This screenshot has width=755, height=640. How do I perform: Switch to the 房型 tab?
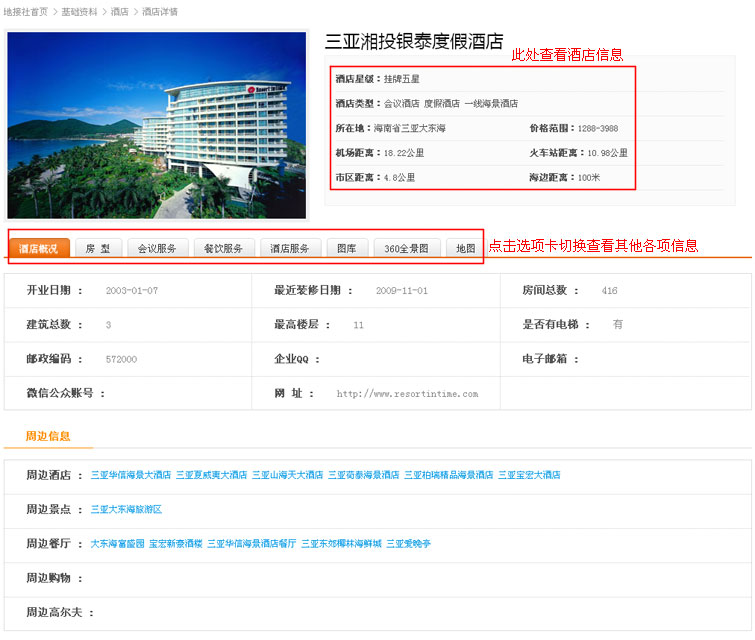(x=98, y=248)
